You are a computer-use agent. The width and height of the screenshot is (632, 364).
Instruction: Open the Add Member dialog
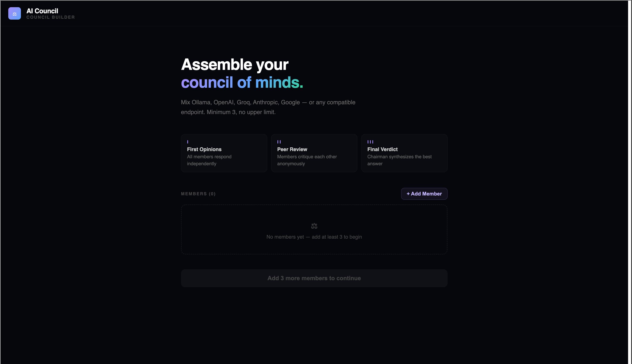click(x=424, y=194)
